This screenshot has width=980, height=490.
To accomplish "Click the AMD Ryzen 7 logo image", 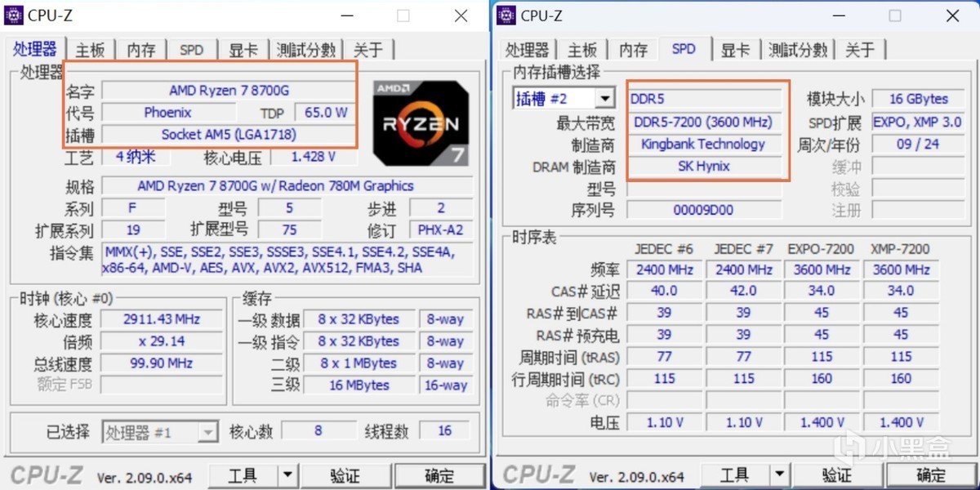I will 421,122.
